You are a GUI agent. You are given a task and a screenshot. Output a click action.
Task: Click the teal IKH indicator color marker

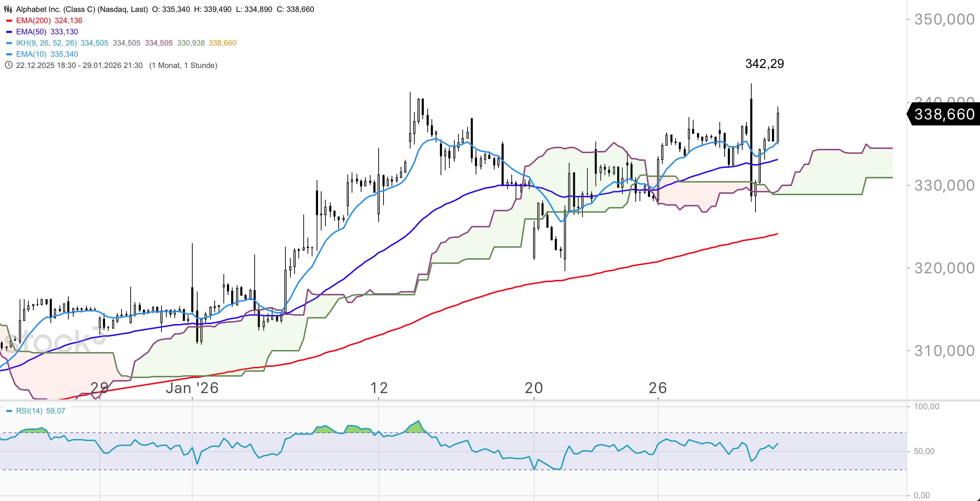point(9,43)
